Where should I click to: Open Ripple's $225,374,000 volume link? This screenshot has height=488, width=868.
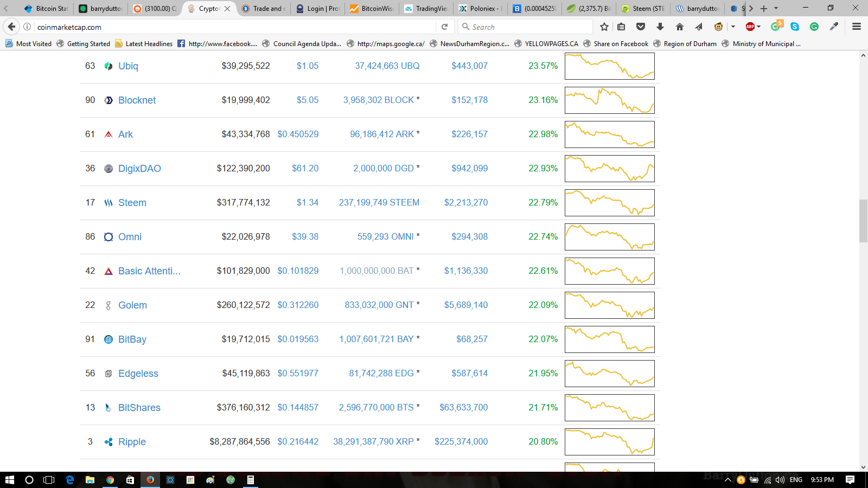pos(461,442)
